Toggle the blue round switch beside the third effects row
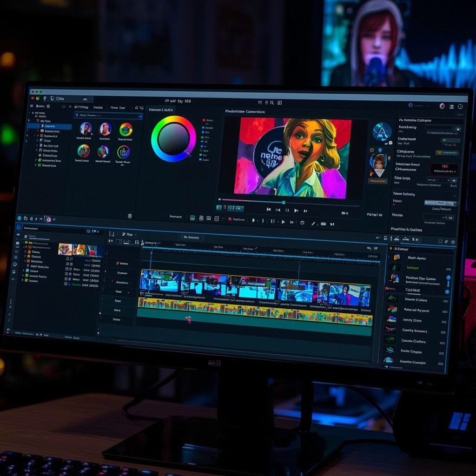Image resolution: width=476 pixels, height=476 pixels. coord(448,278)
